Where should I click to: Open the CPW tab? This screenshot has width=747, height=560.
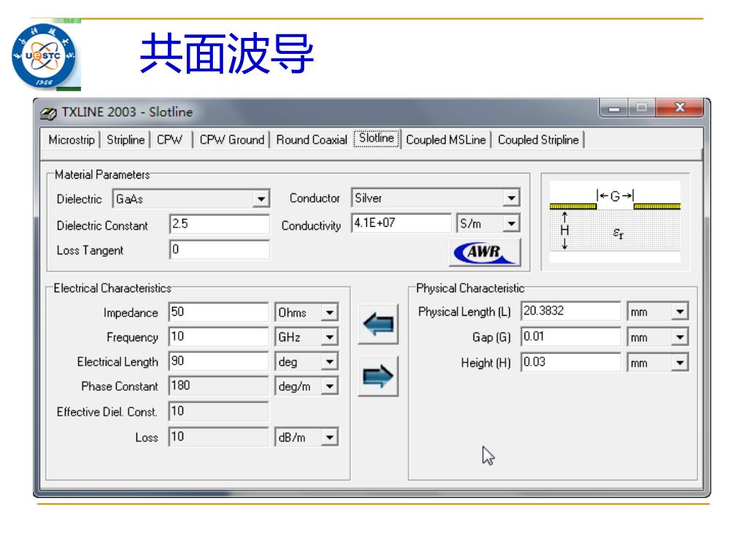tap(169, 140)
